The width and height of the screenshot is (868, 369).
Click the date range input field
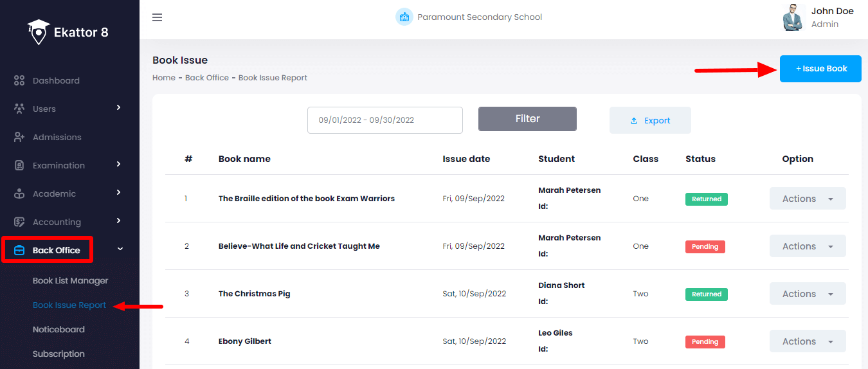point(384,120)
